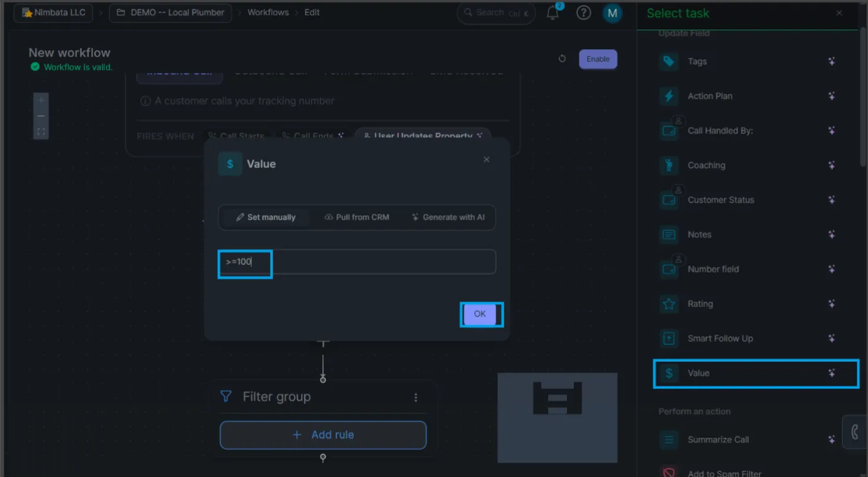Screen dimensions: 868x477
Task: Click the AI sparkle icon next to Rating
Action: pos(831,303)
